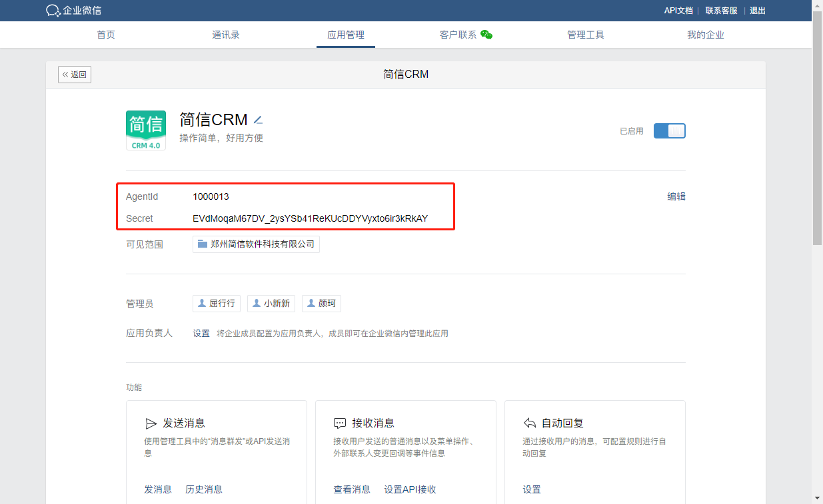Go back with the 返回 button
823x504 pixels.
(75, 75)
